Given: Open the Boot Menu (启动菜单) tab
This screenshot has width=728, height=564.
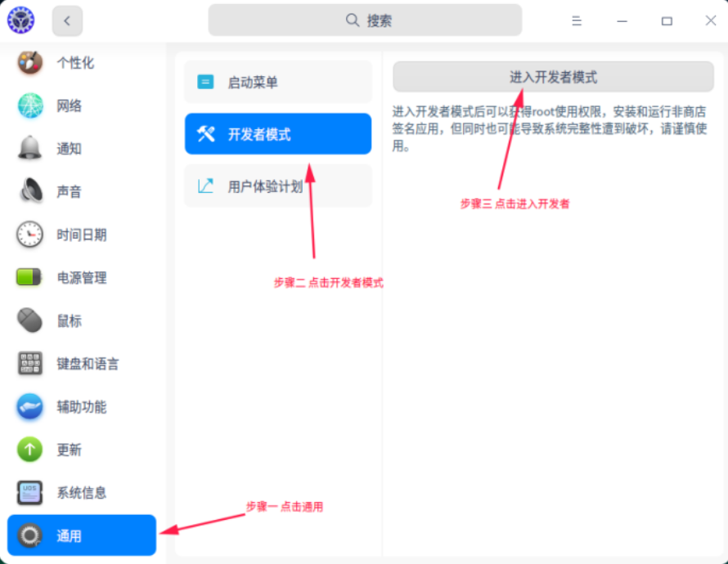Looking at the screenshot, I should (278, 82).
